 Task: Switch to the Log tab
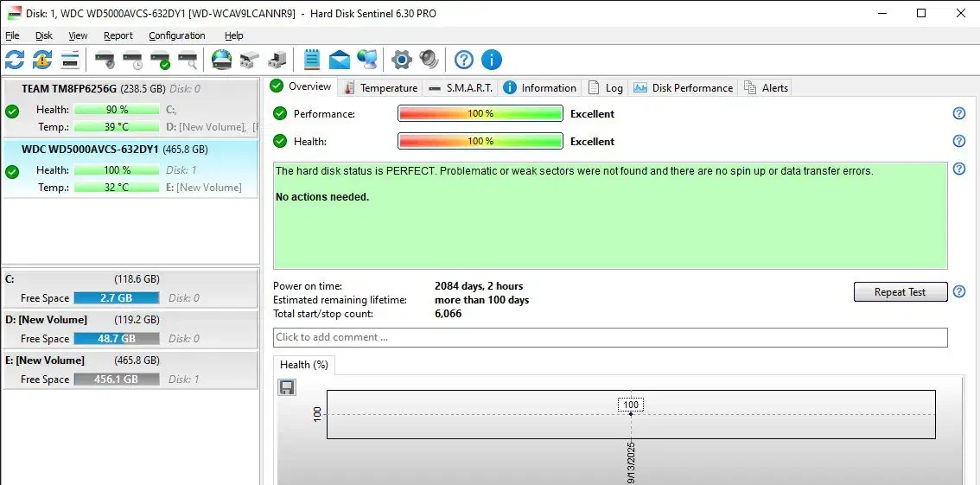point(606,88)
